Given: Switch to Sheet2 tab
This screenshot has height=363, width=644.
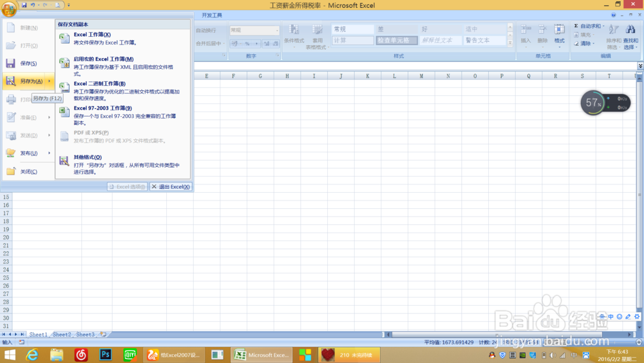Looking at the screenshot, I should click(62, 335).
